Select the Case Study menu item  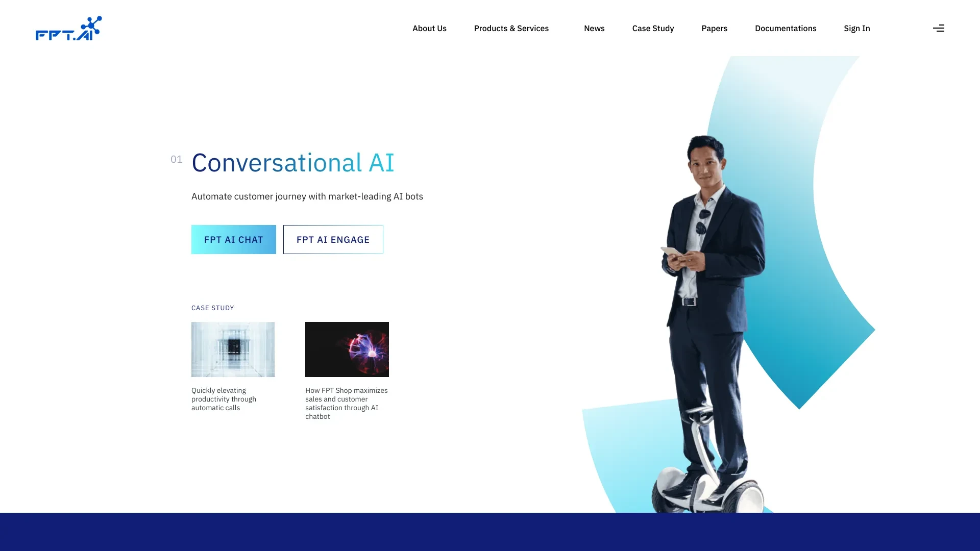(653, 28)
